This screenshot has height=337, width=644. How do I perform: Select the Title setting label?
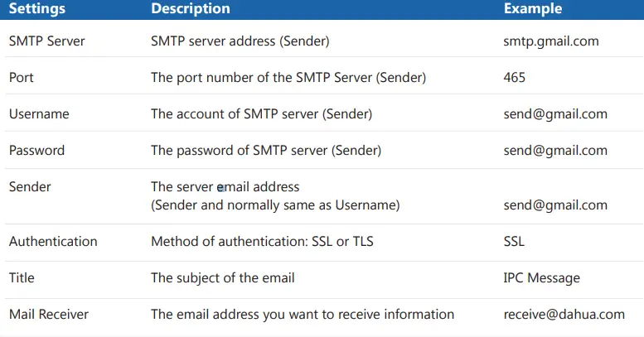pyautogui.click(x=21, y=278)
